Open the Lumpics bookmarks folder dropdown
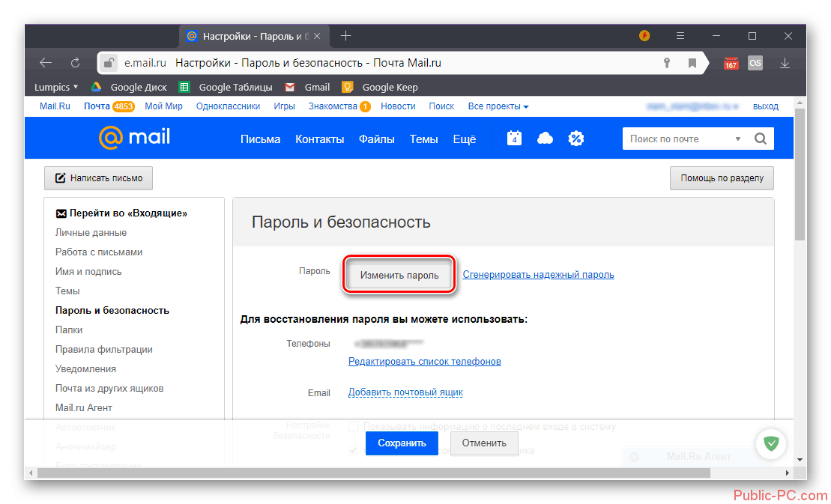Viewport: 831px width, 504px height. tap(56, 87)
